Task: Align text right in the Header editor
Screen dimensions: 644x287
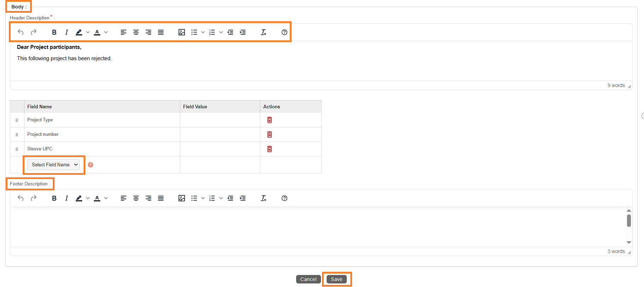Action: [x=148, y=32]
